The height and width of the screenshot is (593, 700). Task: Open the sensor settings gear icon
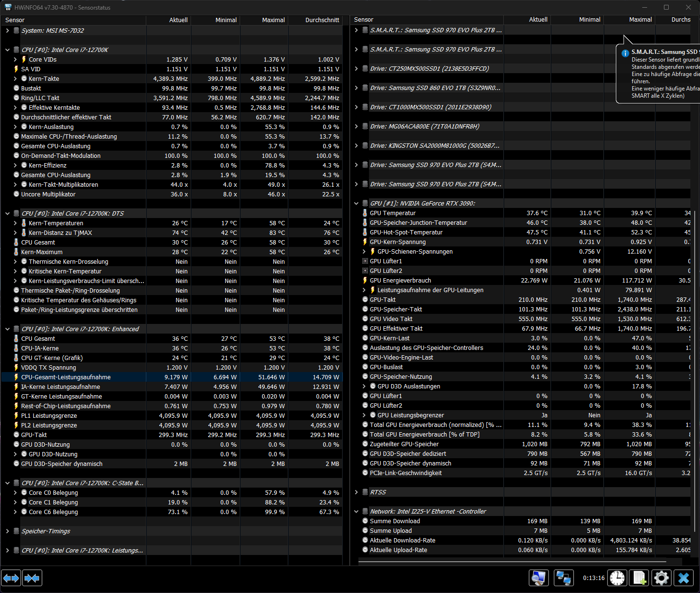point(662,578)
